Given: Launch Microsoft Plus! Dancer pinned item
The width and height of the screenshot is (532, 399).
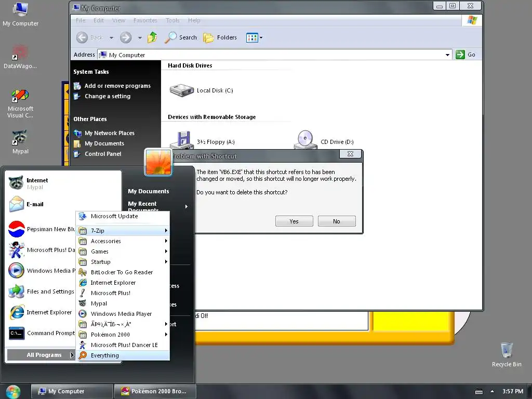Looking at the screenshot, I should click(x=42, y=250).
